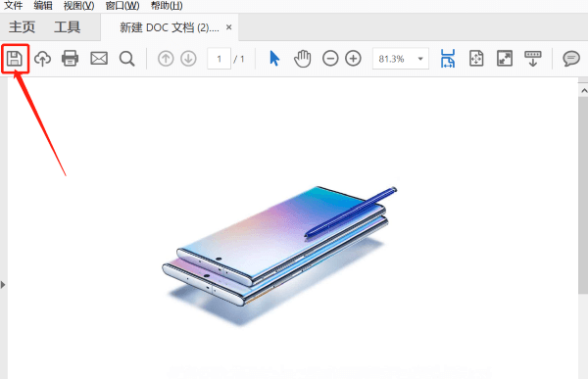Go to next page arrow
The width and height of the screenshot is (588, 379).
point(188,59)
